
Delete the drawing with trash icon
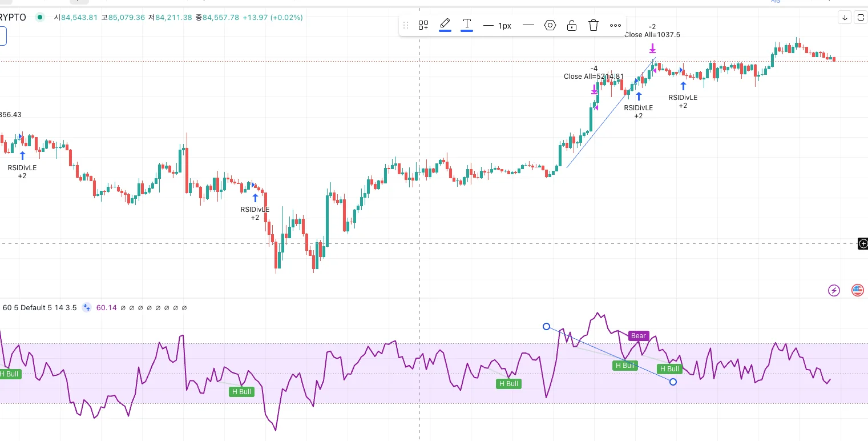[x=594, y=25]
